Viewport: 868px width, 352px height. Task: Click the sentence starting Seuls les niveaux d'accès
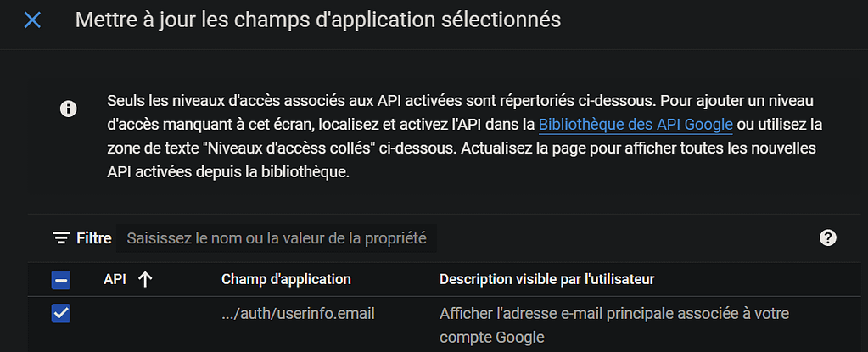[x=382, y=101]
